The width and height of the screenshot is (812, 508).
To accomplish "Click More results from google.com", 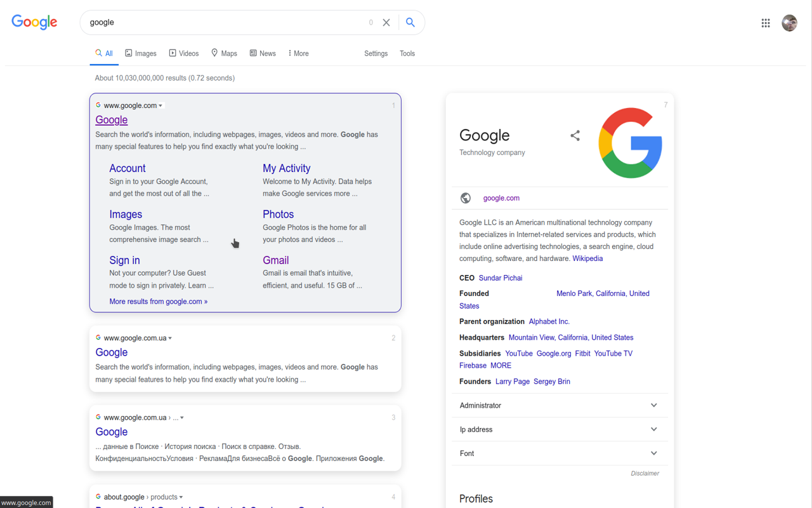I will 159,302.
